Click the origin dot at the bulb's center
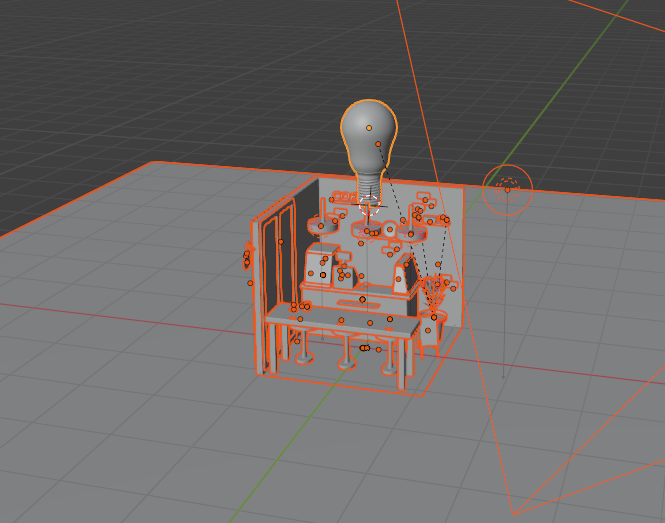 coord(369,128)
